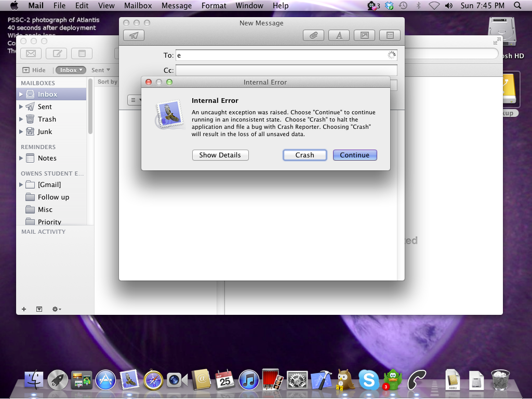This screenshot has width=532, height=399.
Task: Get new mail using the envelope toolbar icon
Action: 31,54
